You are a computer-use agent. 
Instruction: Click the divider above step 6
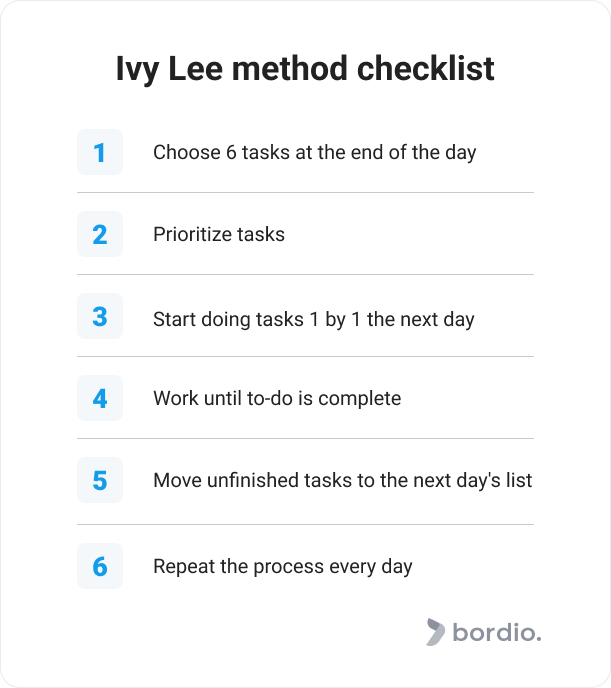click(305, 524)
